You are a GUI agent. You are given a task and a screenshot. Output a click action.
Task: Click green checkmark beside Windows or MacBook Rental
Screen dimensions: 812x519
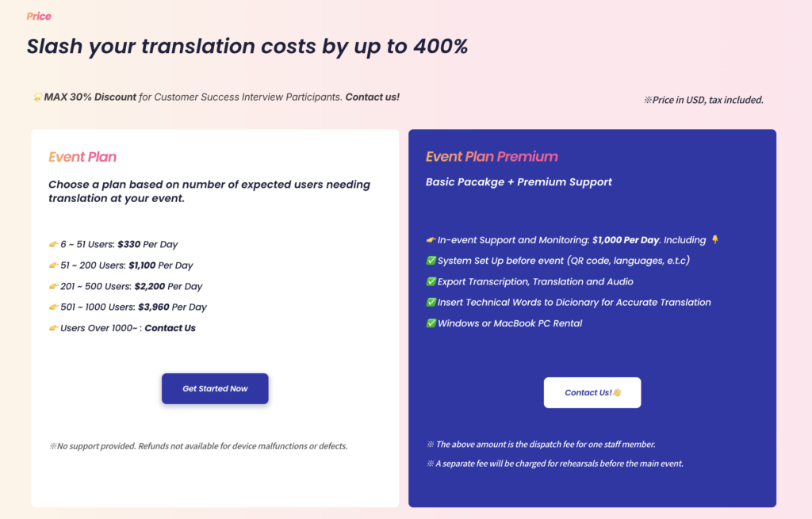point(431,323)
